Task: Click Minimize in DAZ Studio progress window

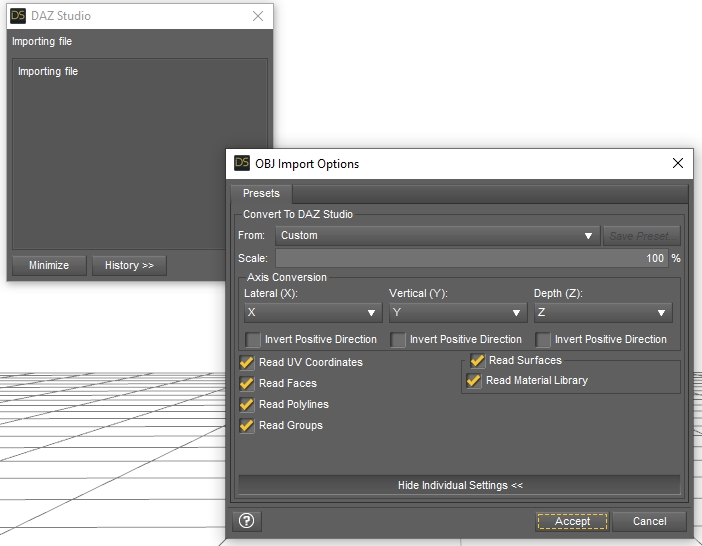Action: coord(49,265)
